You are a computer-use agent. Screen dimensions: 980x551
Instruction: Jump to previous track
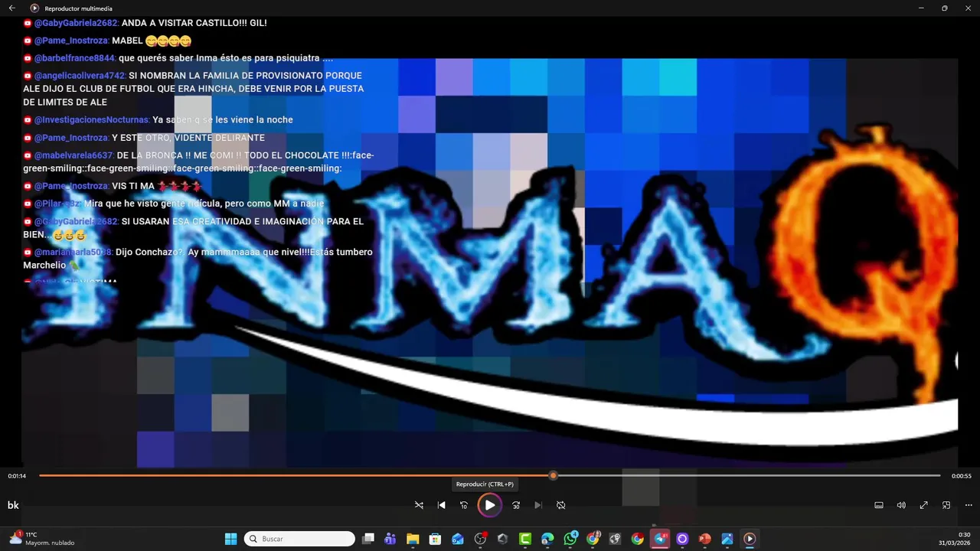point(441,505)
